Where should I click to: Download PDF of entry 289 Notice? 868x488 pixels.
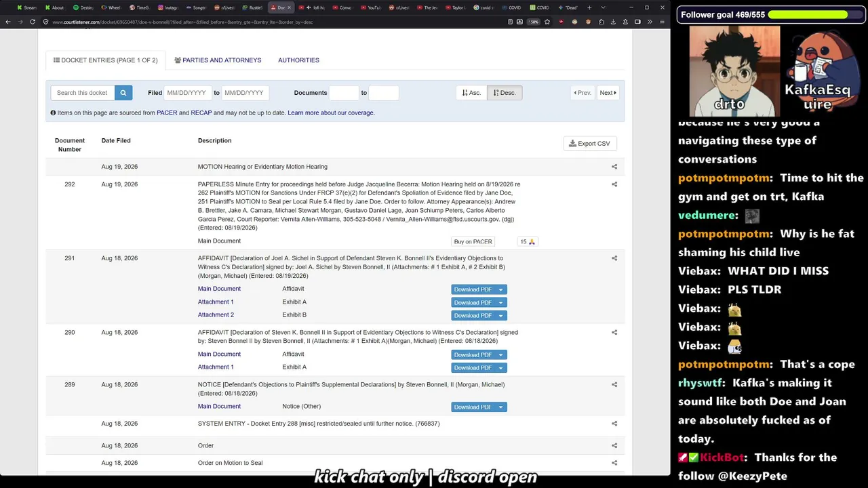pos(473,407)
